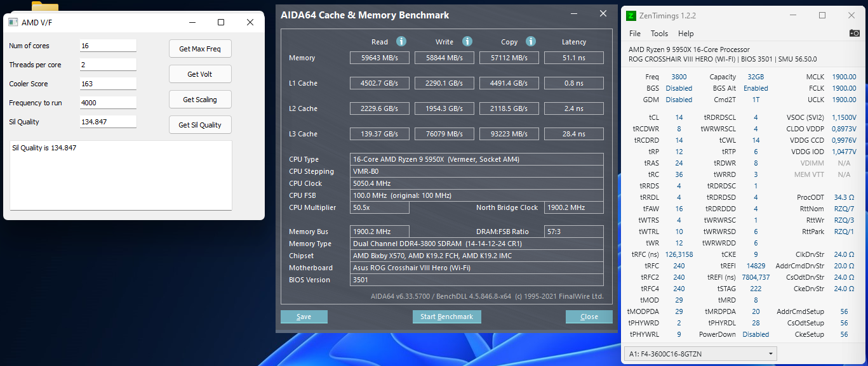Click the Copy info icon in AIDA64
The height and width of the screenshot is (366, 868).
tap(531, 41)
